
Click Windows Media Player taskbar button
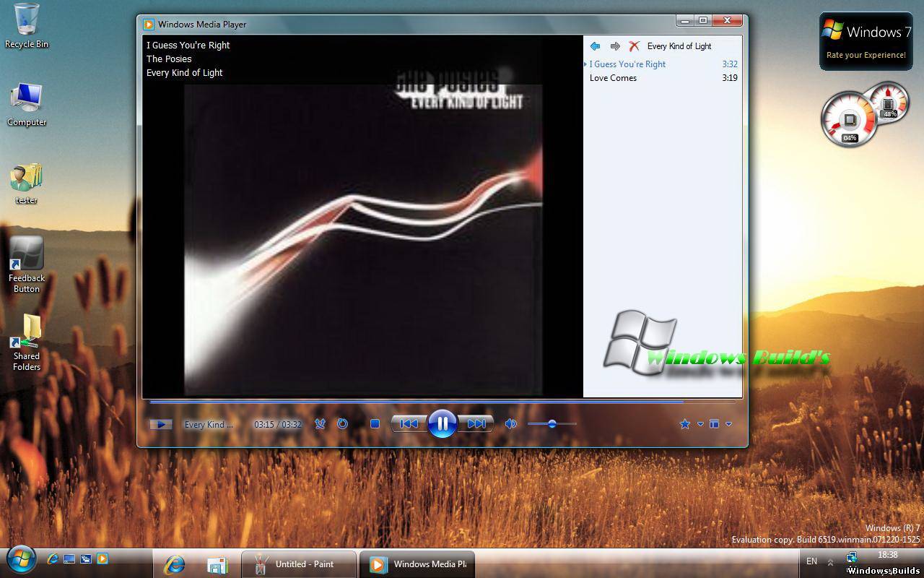click(x=417, y=564)
